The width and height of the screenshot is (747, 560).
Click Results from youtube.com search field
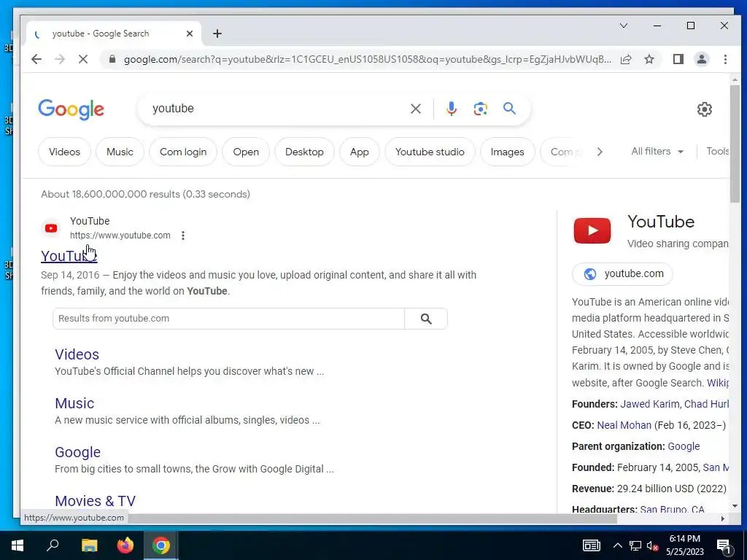click(228, 319)
